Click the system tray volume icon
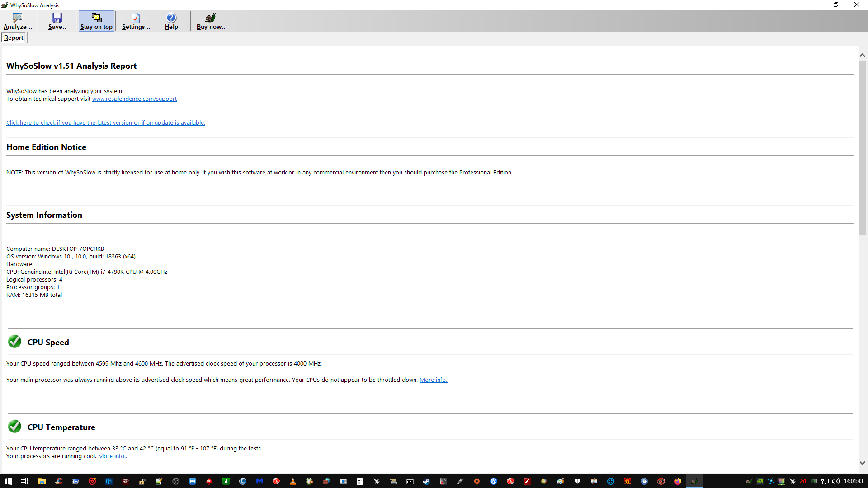Screen dimensions: 868x488 (x=835, y=481)
